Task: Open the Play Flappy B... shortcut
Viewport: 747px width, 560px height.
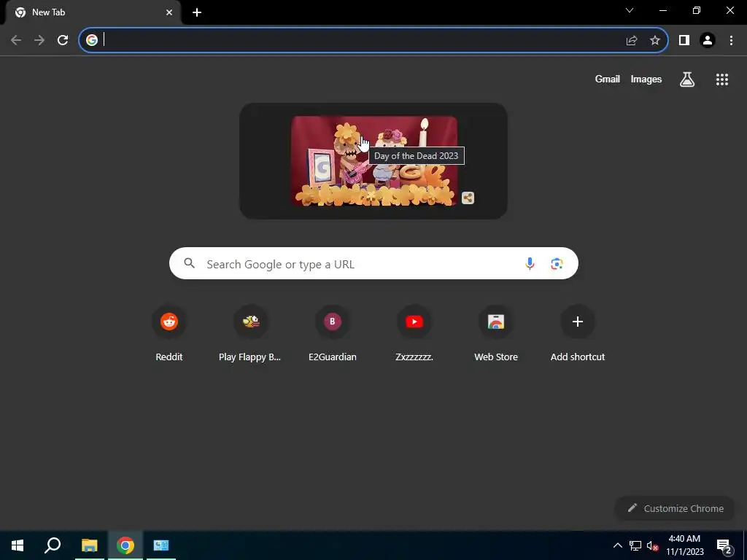Action: [251, 335]
